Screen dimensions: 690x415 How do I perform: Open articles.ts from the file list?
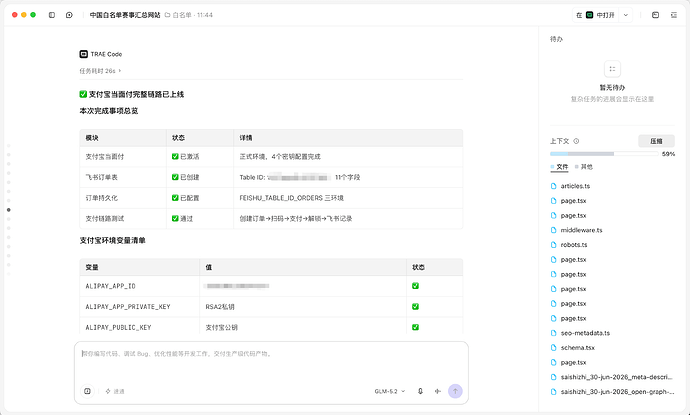[x=575, y=186]
